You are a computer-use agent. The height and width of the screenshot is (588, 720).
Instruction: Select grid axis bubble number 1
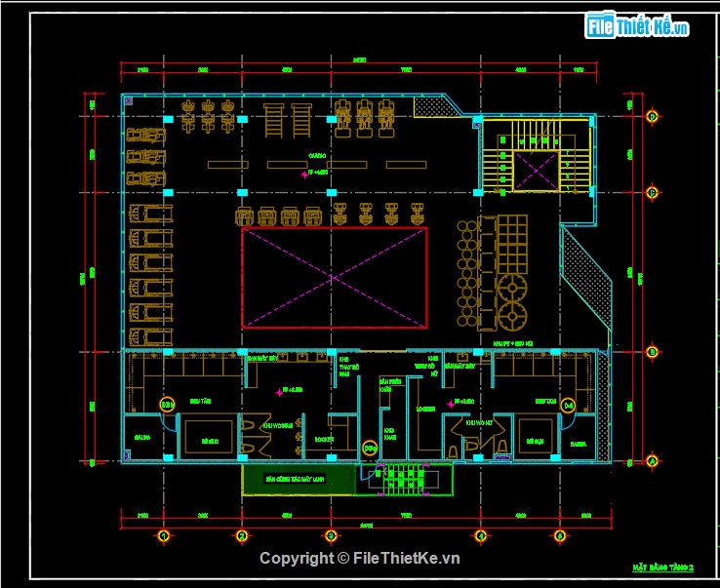click(x=164, y=535)
